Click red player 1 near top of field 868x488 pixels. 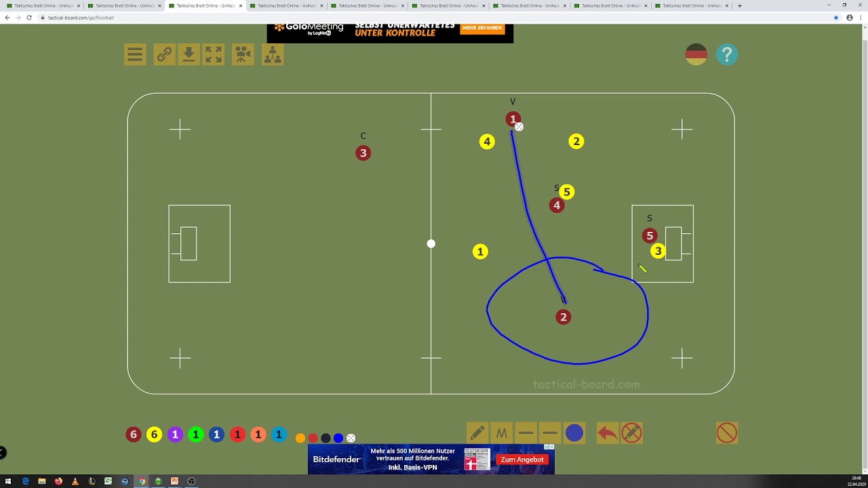point(513,119)
